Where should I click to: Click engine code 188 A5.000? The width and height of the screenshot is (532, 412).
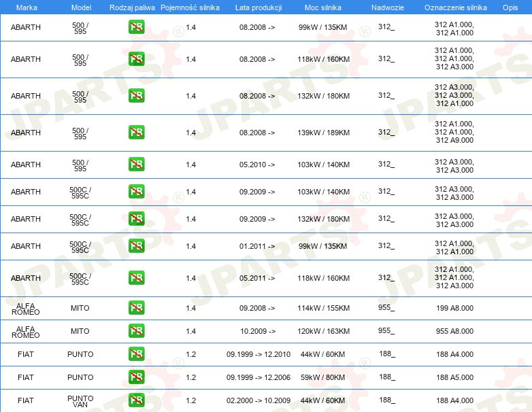[x=454, y=377]
